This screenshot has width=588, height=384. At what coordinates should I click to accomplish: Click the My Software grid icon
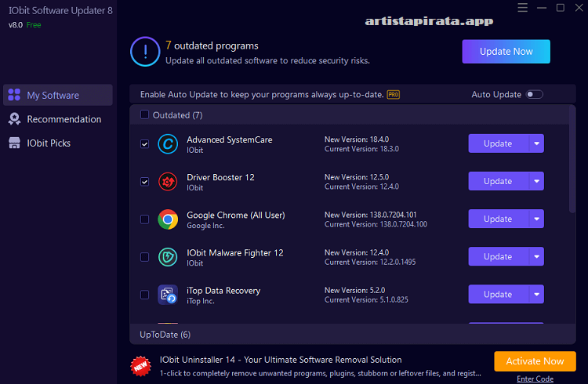[x=14, y=95]
